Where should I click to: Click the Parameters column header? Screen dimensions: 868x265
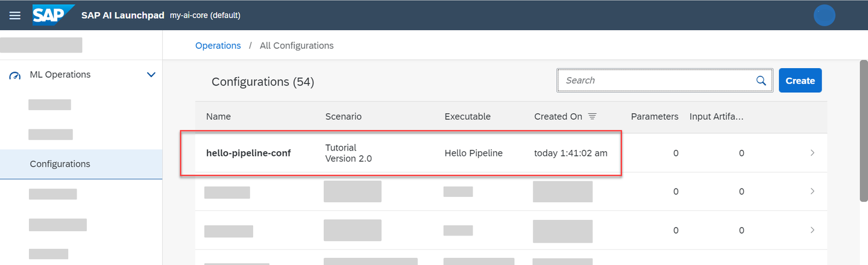point(655,117)
